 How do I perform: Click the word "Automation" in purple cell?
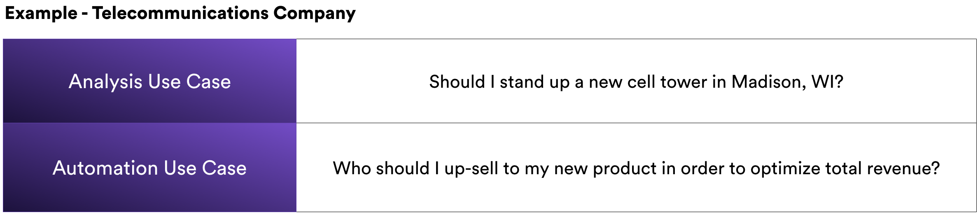105,168
